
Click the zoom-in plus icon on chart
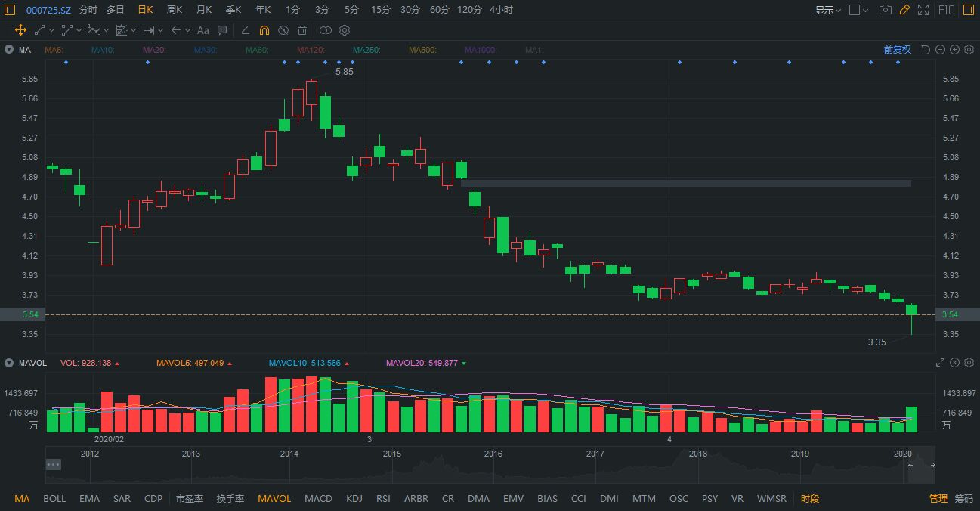click(x=955, y=50)
